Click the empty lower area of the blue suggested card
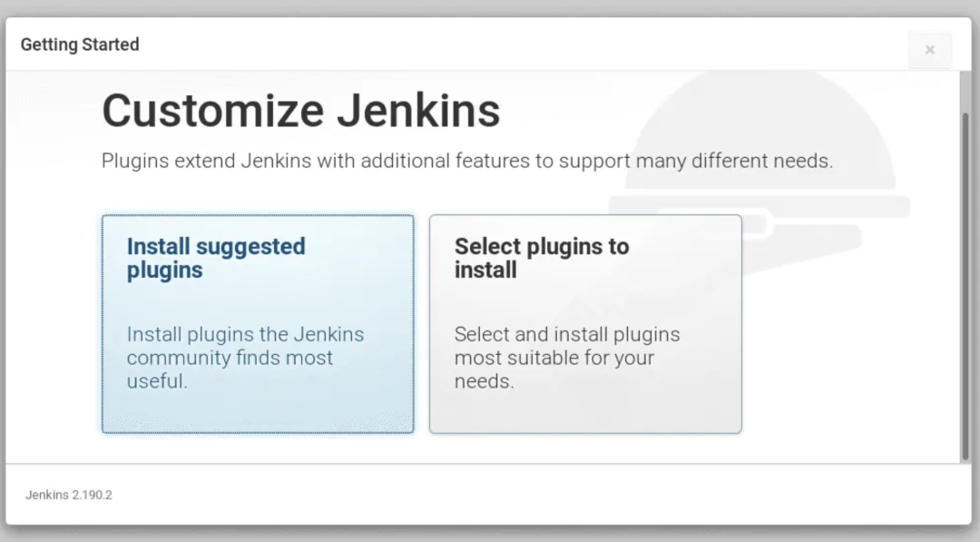The height and width of the screenshot is (542, 980). 258,412
